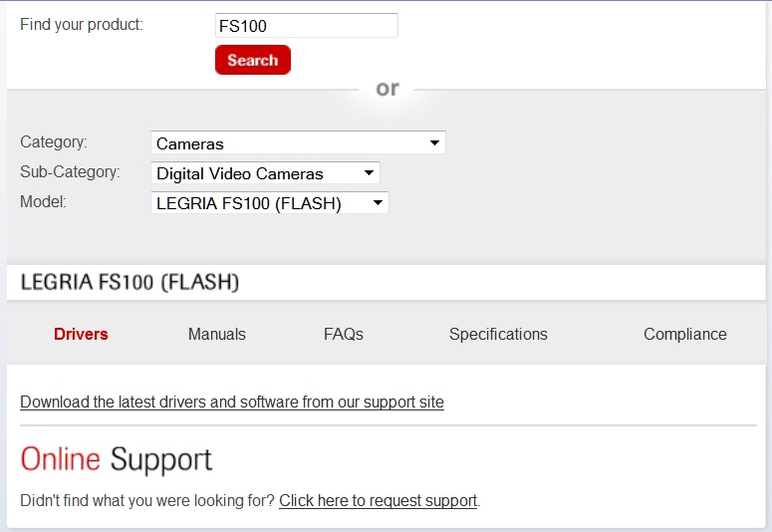Open the 'LEGRIA FS100 (FLASH)' model selector
The height and width of the screenshot is (532, 772).
tap(270, 202)
